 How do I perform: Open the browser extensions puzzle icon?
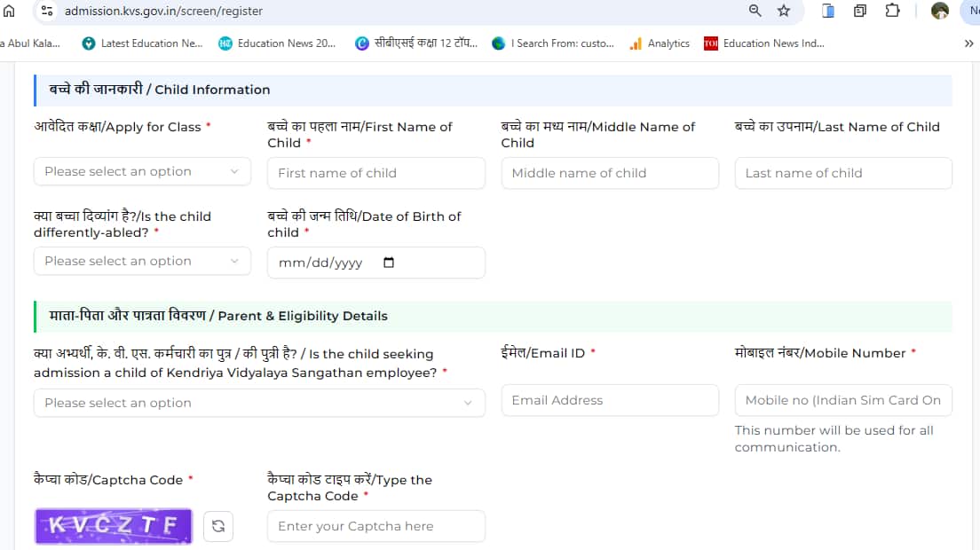coord(892,11)
